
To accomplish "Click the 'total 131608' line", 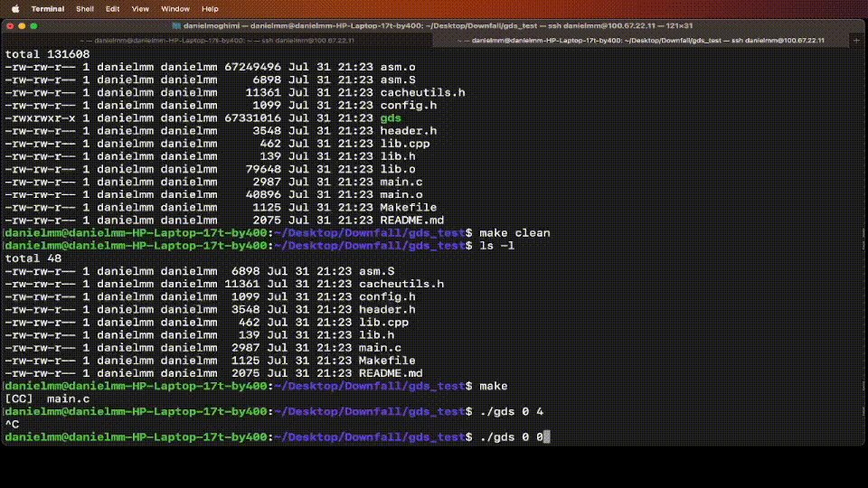I will point(47,54).
